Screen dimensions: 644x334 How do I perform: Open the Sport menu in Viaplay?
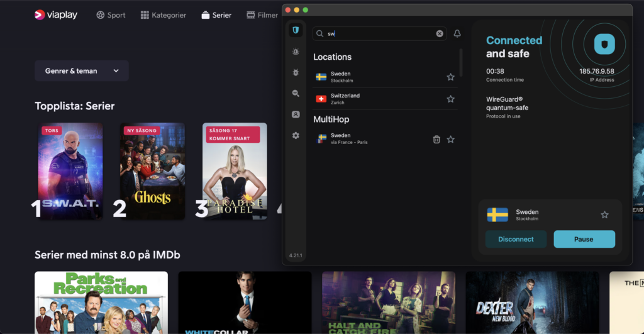111,15
